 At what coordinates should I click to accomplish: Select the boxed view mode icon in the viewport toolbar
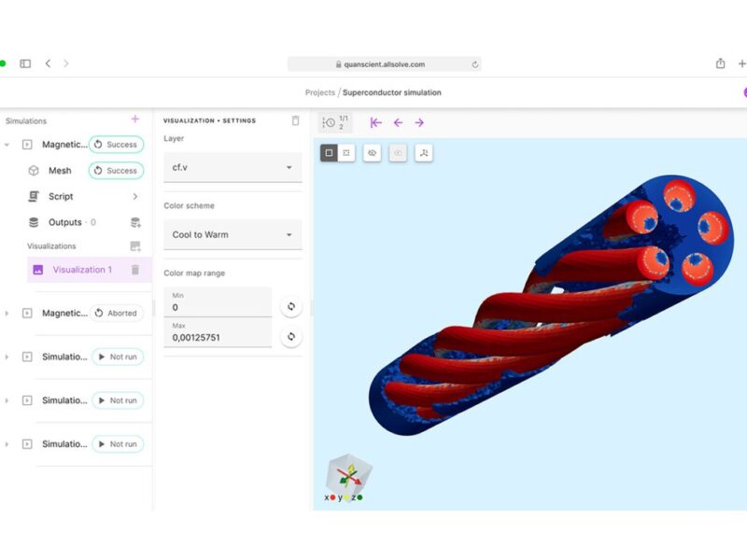(328, 153)
